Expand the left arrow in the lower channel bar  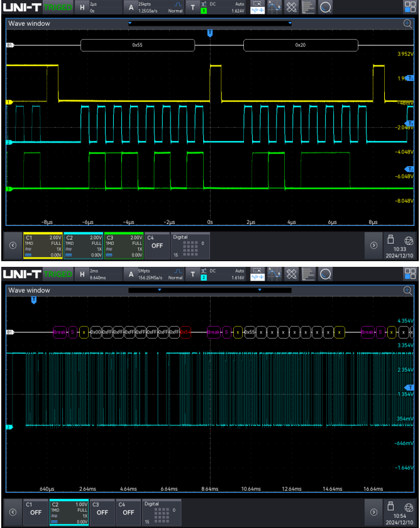pos(11,512)
